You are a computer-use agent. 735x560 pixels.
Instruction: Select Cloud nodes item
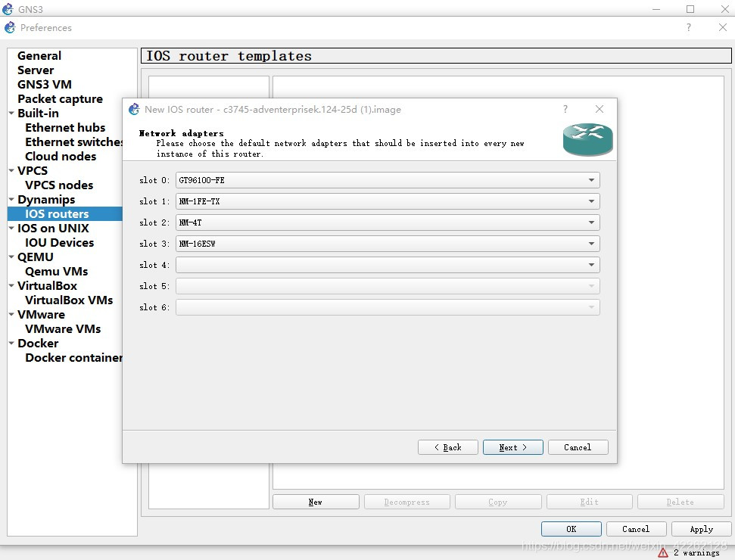(x=61, y=157)
